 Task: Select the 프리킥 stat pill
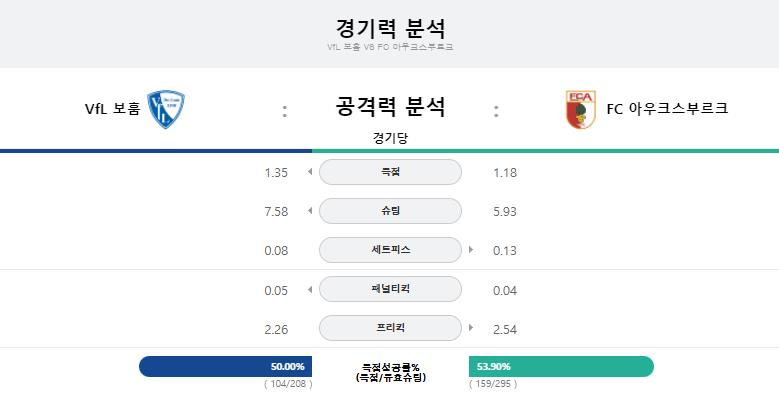pyautogui.click(x=390, y=328)
